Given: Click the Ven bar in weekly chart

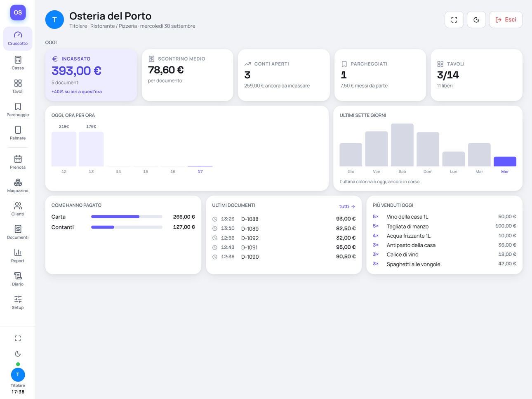Looking at the screenshot, I should pos(377,149).
